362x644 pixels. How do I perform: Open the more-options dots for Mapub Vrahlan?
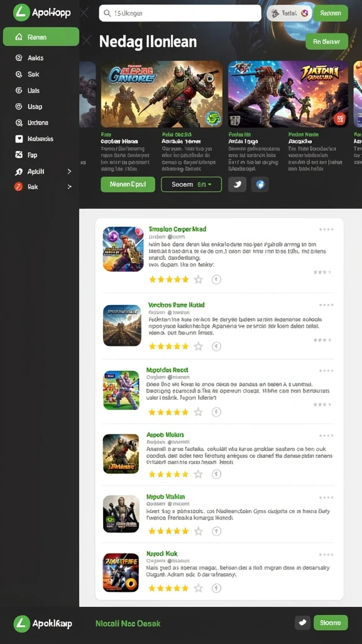326,497
